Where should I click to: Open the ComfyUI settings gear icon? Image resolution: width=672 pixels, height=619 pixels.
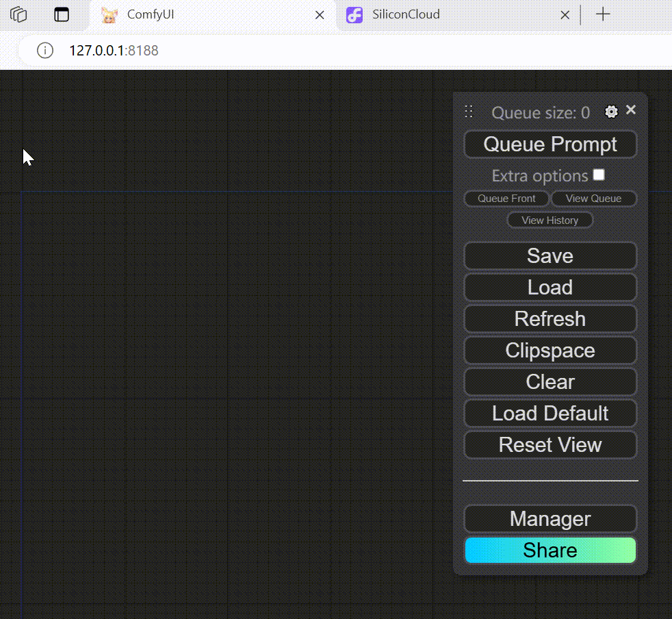(x=611, y=112)
